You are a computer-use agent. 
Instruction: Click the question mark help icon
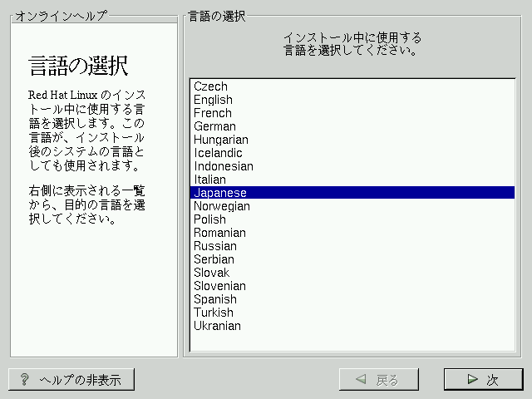[25, 380]
